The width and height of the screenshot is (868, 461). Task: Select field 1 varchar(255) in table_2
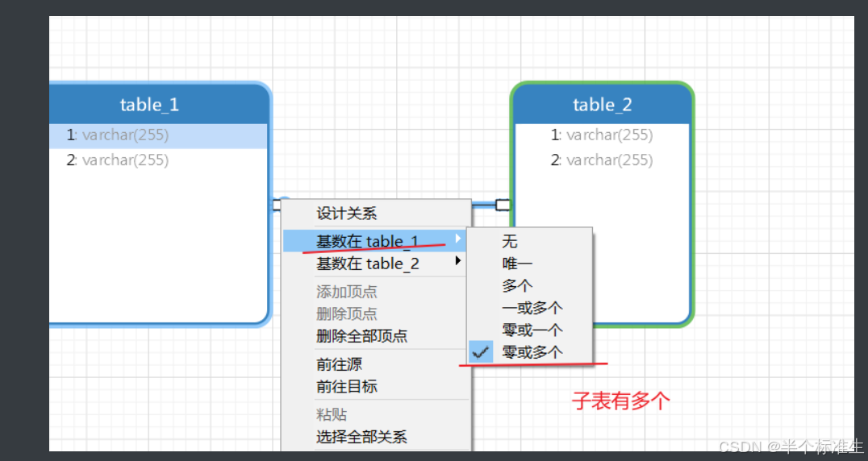coord(602,135)
